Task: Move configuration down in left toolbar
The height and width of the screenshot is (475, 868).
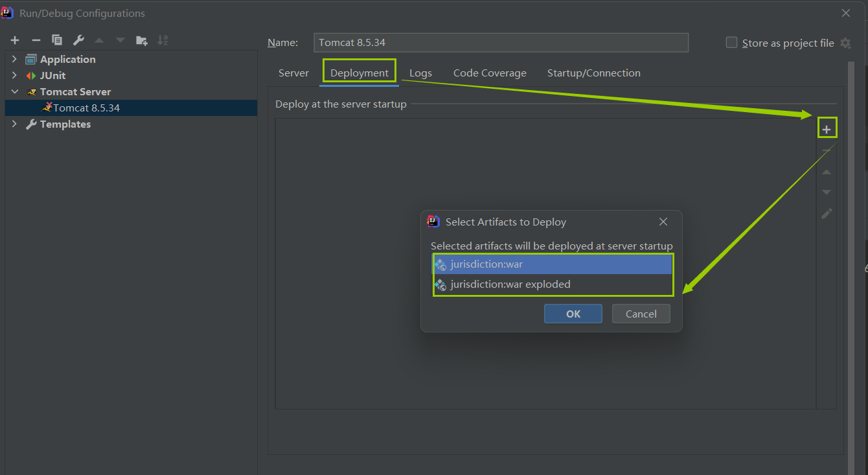Action: point(120,40)
